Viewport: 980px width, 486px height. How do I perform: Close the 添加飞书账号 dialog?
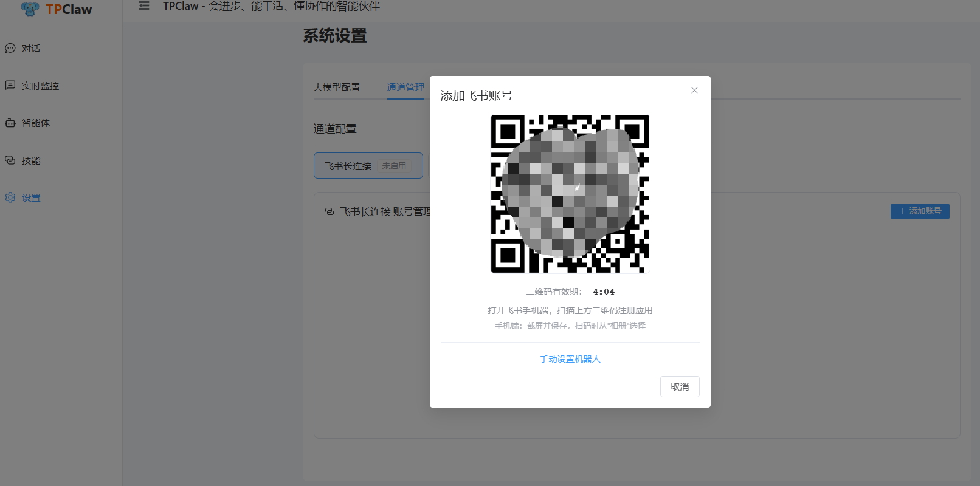pyautogui.click(x=694, y=90)
